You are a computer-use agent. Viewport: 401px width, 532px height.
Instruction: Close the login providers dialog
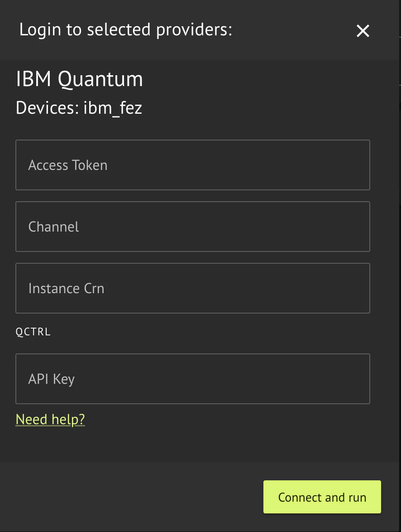(x=363, y=31)
